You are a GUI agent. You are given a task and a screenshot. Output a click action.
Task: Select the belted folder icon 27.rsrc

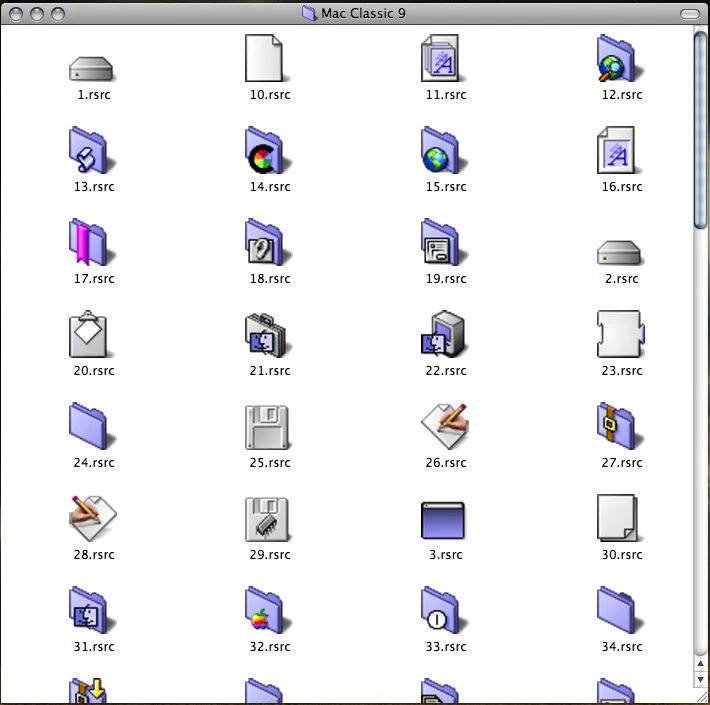(619, 426)
